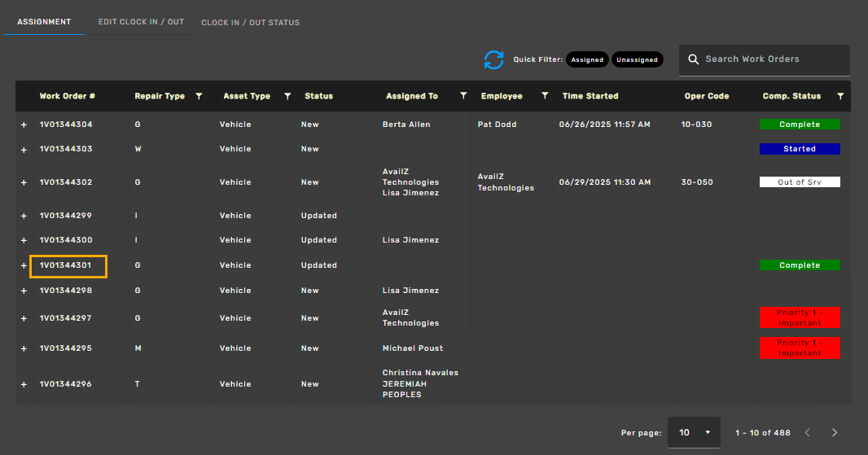Switch to Clock In / Out Status tab
This screenshot has width=868, height=455.
250,22
